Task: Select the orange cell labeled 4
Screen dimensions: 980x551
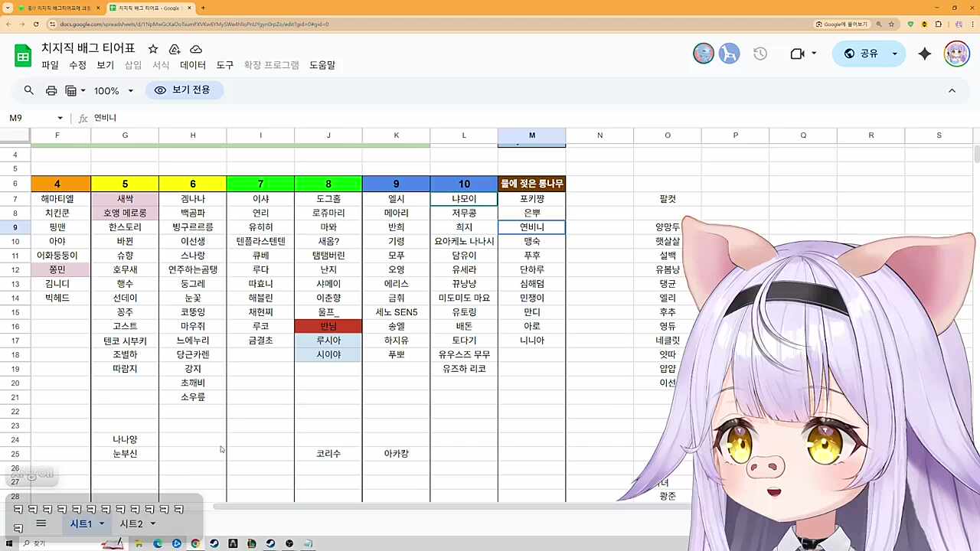Action: click(x=57, y=184)
